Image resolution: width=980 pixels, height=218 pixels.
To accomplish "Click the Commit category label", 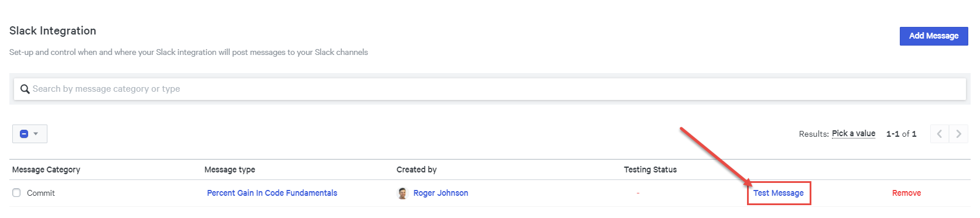I will 41,193.
